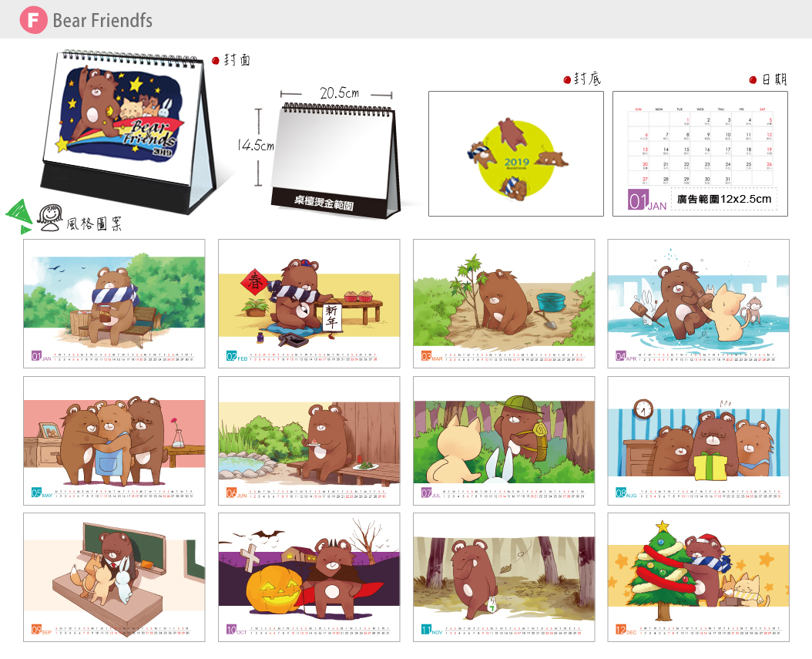This screenshot has width=812, height=659.
Task: Click the pink F circle badge
Action: (x=33, y=20)
